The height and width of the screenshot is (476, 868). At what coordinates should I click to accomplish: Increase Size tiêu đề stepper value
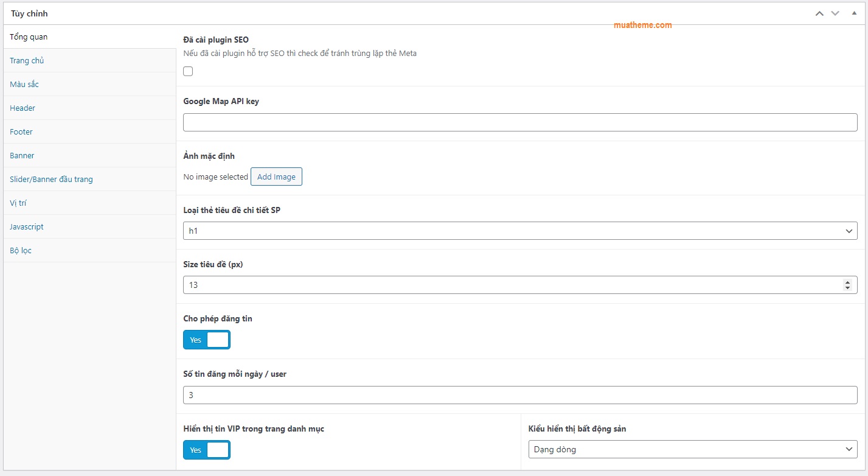[x=847, y=282]
